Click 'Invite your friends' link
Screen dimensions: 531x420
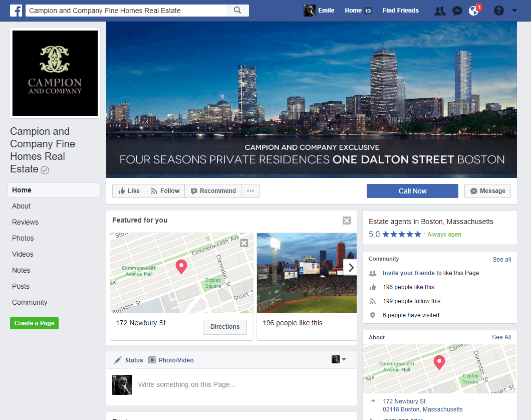408,273
